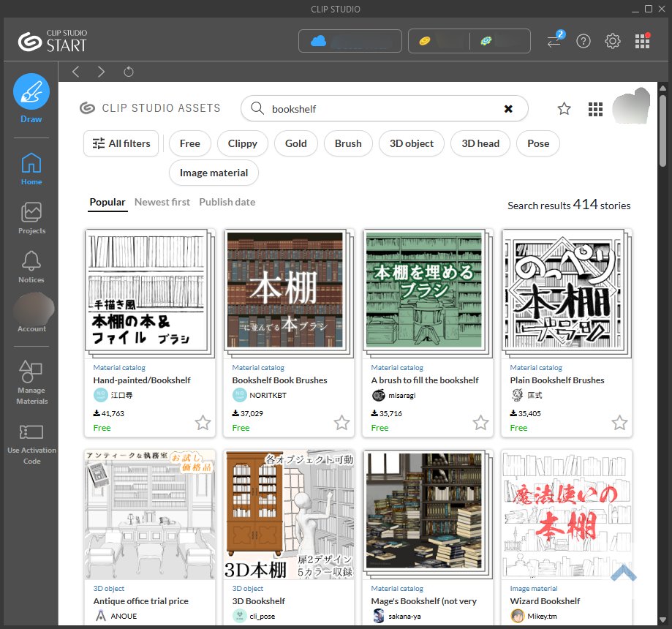Open the Wizard Bookshelf title link
The height and width of the screenshot is (629, 672).
tap(545, 601)
